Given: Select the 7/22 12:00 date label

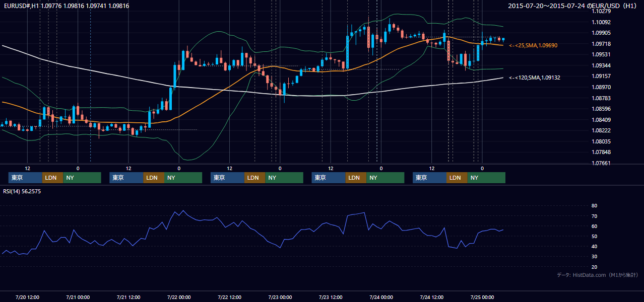Looking at the screenshot, I should [x=229, y=297].
